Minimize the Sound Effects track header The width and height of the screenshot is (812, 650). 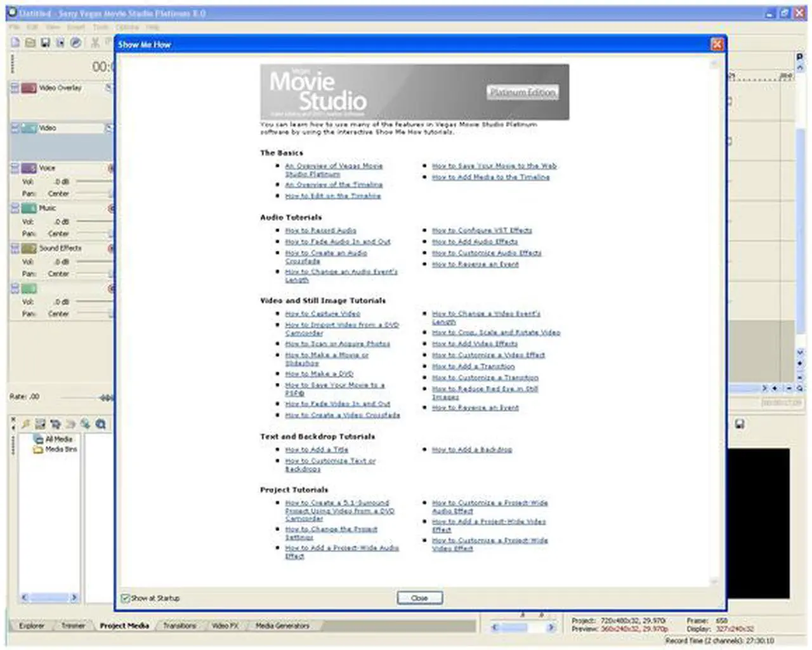coord(15,248)
